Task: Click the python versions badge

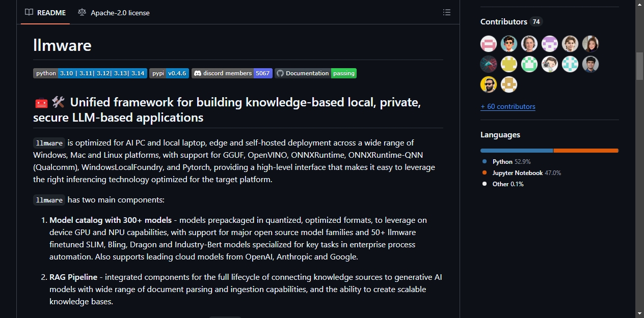Action: (90, 73)
